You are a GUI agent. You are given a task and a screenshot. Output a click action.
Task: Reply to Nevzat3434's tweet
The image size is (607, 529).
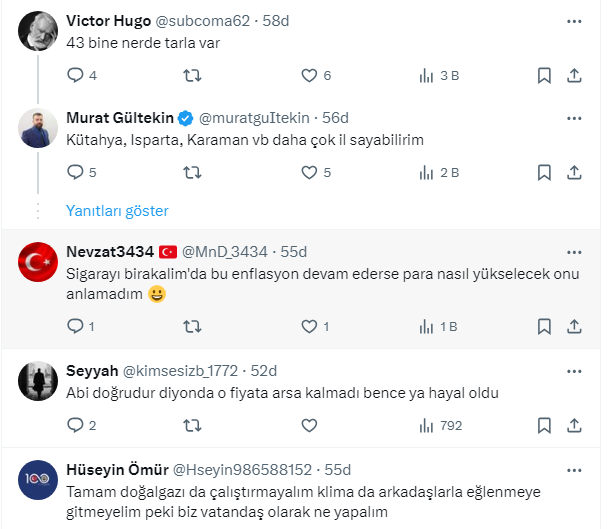coord(75,326)
